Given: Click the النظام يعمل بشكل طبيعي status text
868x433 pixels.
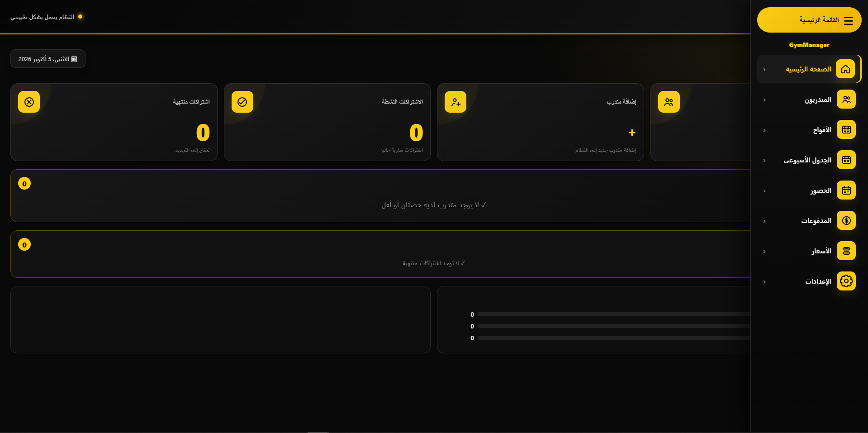Looking at the screenshot, I should click(x=42, y=17).
